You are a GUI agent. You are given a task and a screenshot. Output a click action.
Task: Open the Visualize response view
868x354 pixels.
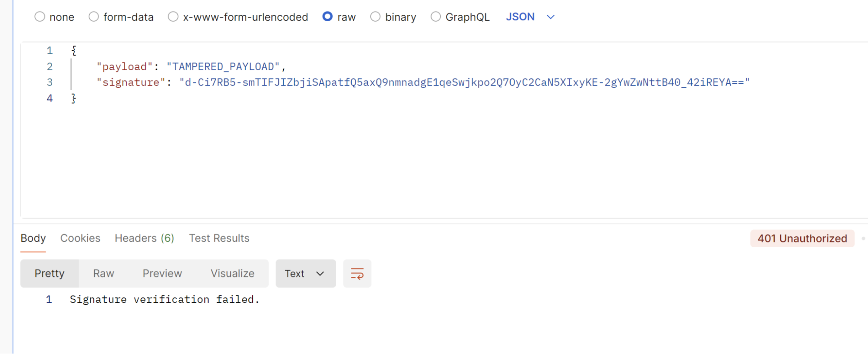point(232,274)
